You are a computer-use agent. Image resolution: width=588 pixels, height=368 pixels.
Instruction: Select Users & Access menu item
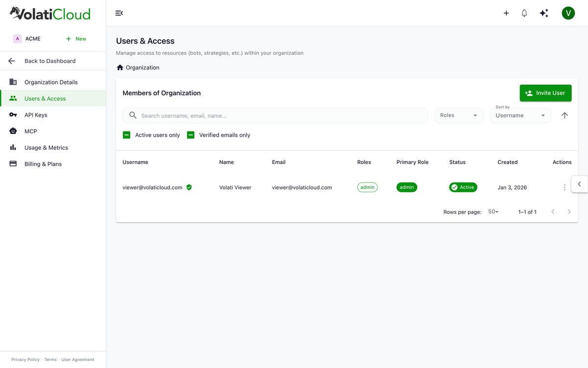53,98
